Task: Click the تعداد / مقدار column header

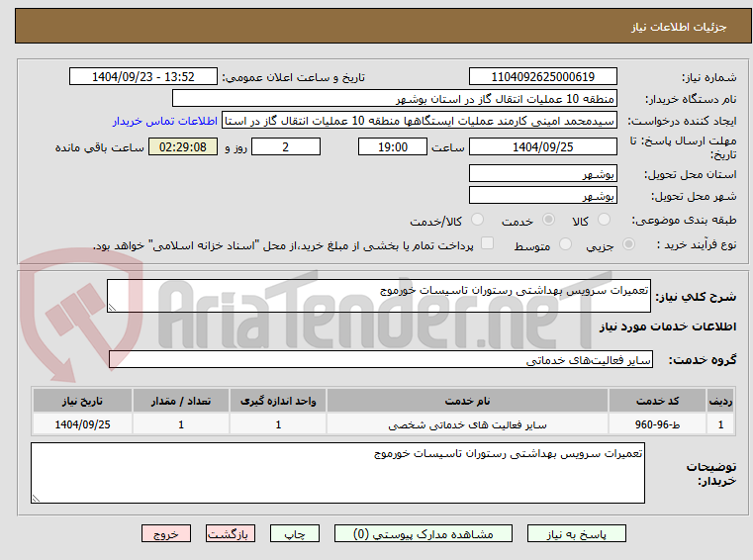Action: (x=181, y=401)
